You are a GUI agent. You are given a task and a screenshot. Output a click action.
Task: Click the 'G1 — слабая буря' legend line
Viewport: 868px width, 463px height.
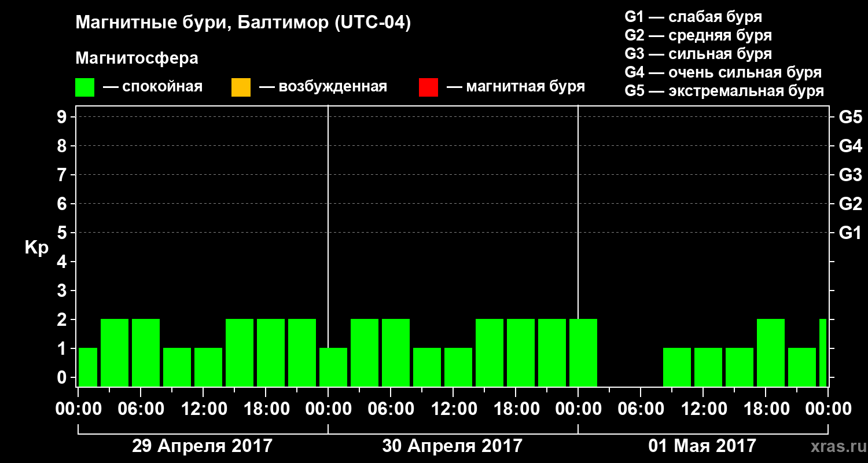[693, 16]
